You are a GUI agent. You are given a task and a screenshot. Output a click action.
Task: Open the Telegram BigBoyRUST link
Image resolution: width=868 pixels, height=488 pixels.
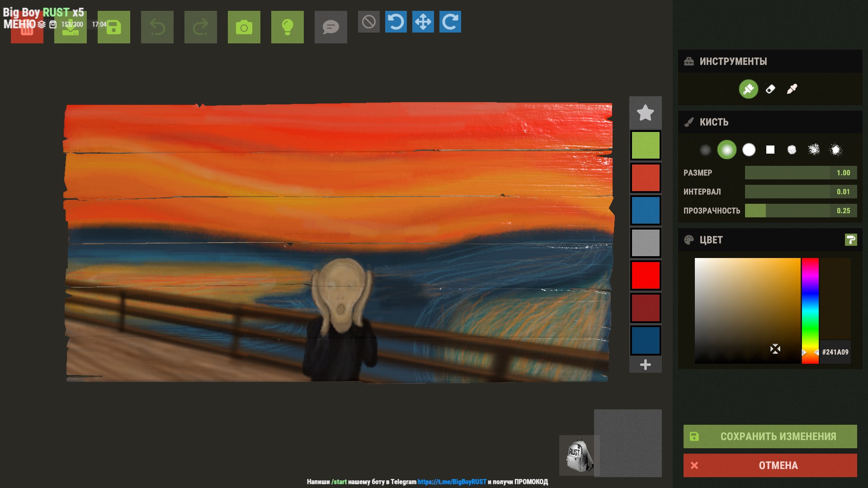click(x=452, y=482)
